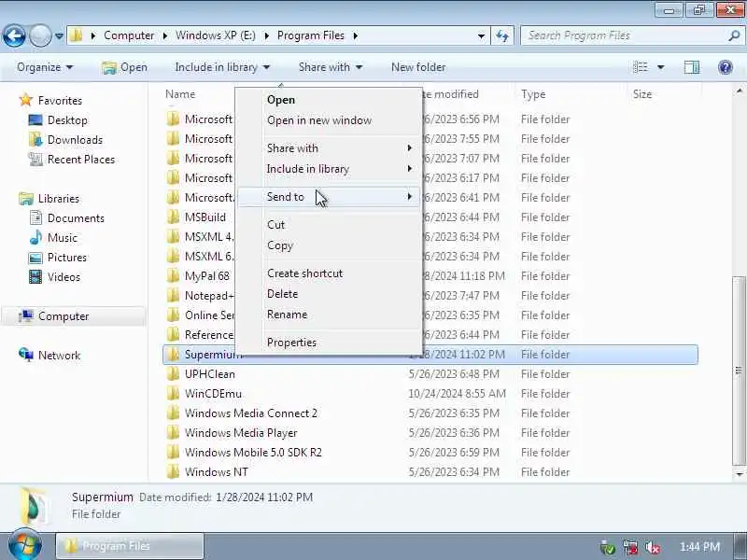The height and width of the screenshot is (560, 747).
Task: Click the Refresh button beside address bar
Action: point(502,35)
